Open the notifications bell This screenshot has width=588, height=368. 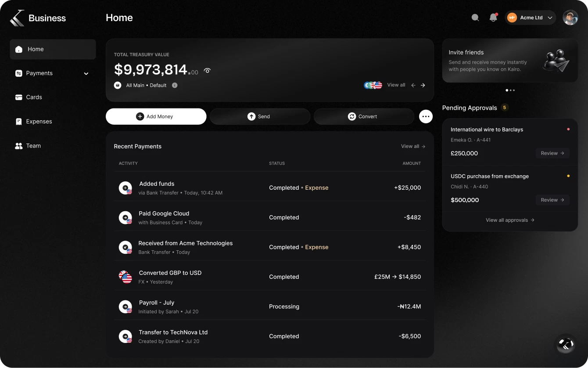click(493, 18)
